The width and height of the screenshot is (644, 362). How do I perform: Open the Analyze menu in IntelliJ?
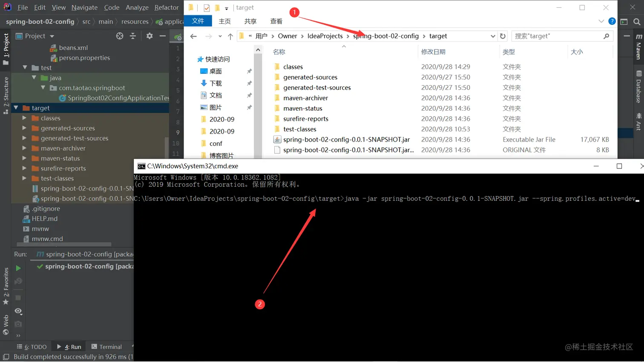pos(137,7)
